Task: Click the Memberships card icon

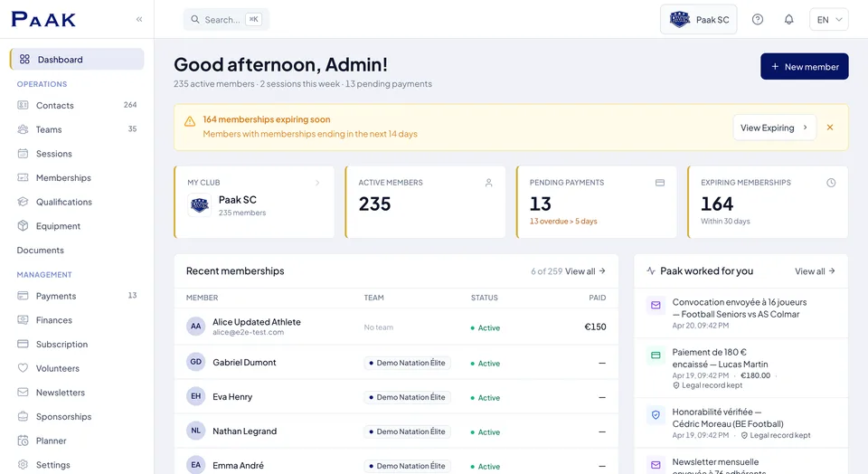Action: click(23, 177)
